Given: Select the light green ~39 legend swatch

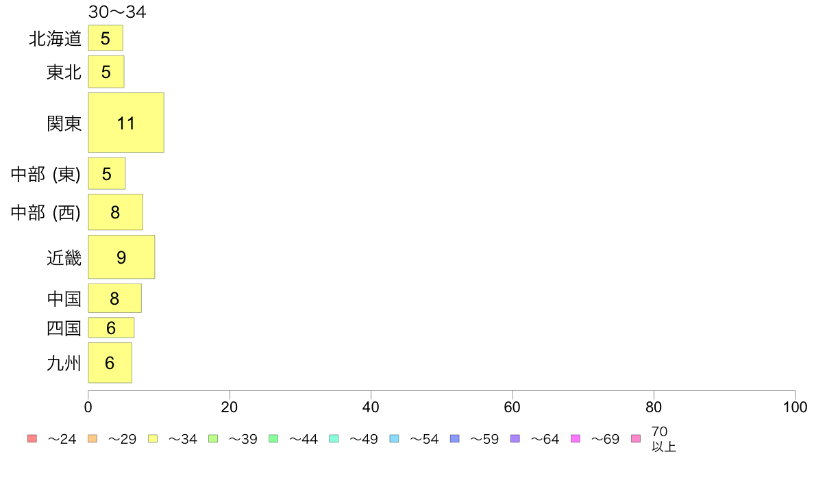Looking at the screenshot, I should pos(213,438).
